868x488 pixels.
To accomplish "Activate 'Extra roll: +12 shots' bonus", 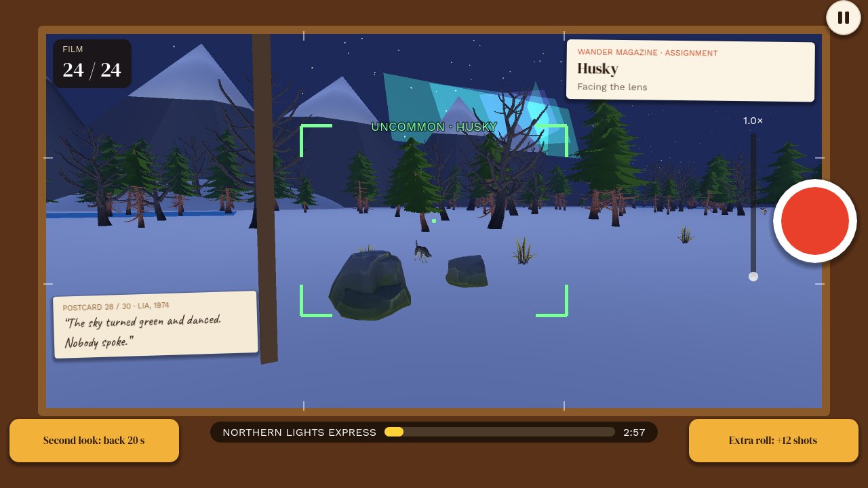I will tap(774, 441).
